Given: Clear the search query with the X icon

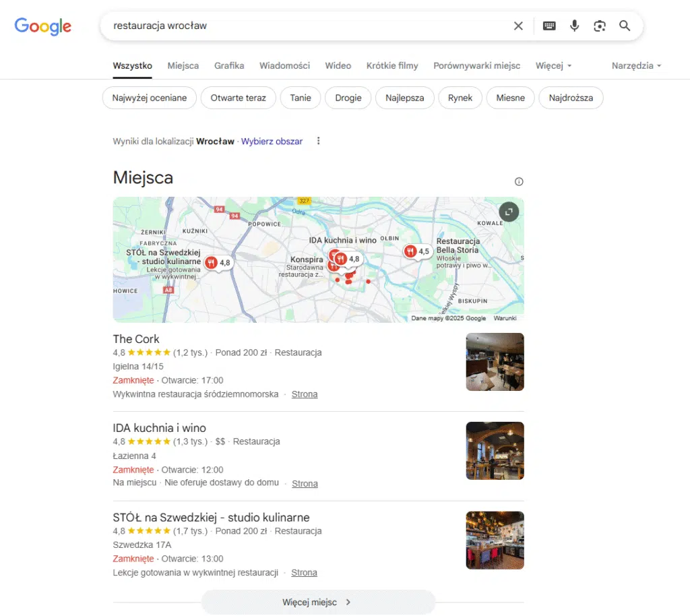Looking at the screenshot, I should pos(518,26).
